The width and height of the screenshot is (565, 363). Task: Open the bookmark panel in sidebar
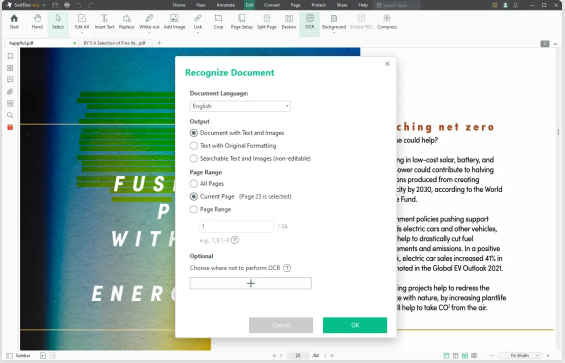10,56
